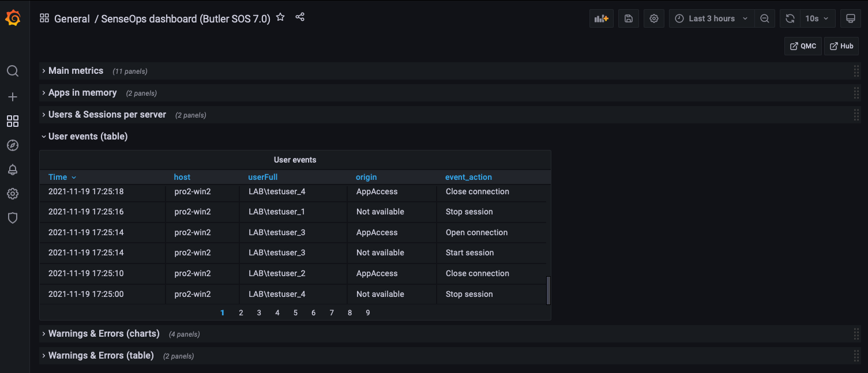The height and width of the screenshot is (373, 868).
Task: Cycle view mode with monitor icon
Action: click(x=850, y=18)
